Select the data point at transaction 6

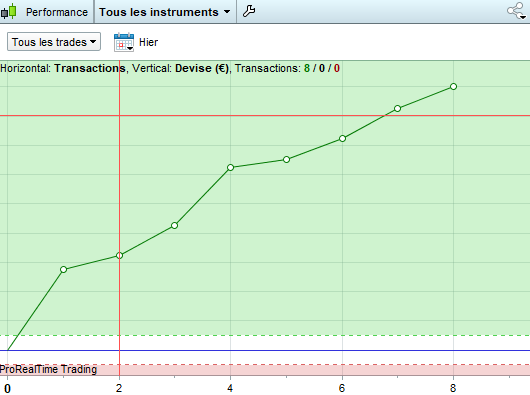tap(342, 139)
